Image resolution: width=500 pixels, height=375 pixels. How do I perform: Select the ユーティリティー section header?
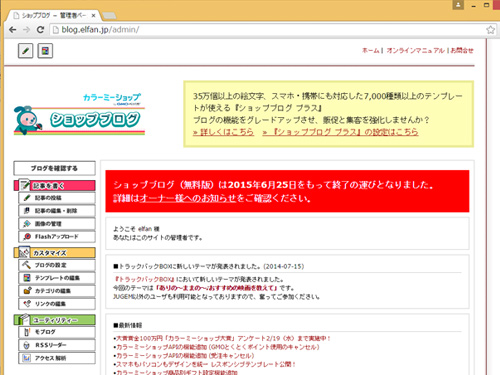point(55,320)
